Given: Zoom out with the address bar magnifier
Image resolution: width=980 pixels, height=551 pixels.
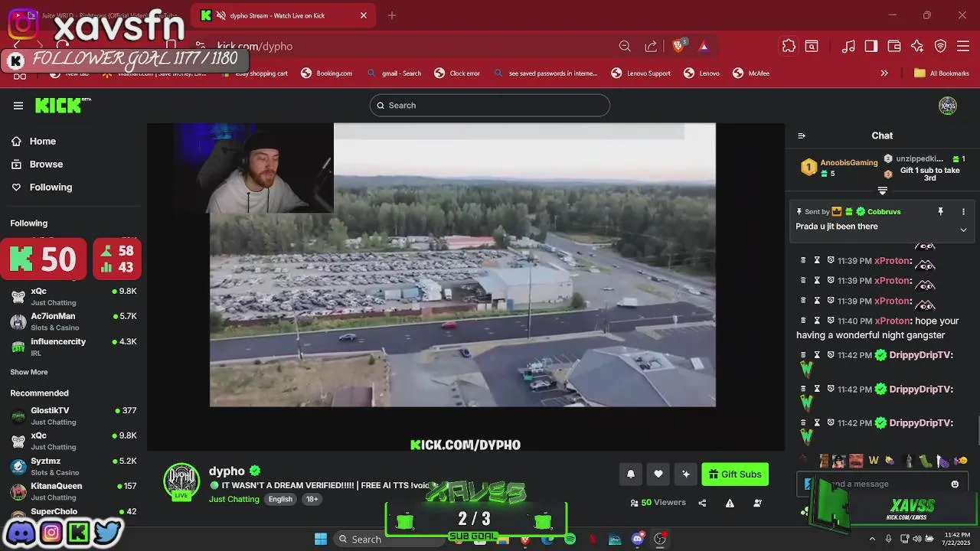Looking at the screenshot, I should click(x=625, y=47).
